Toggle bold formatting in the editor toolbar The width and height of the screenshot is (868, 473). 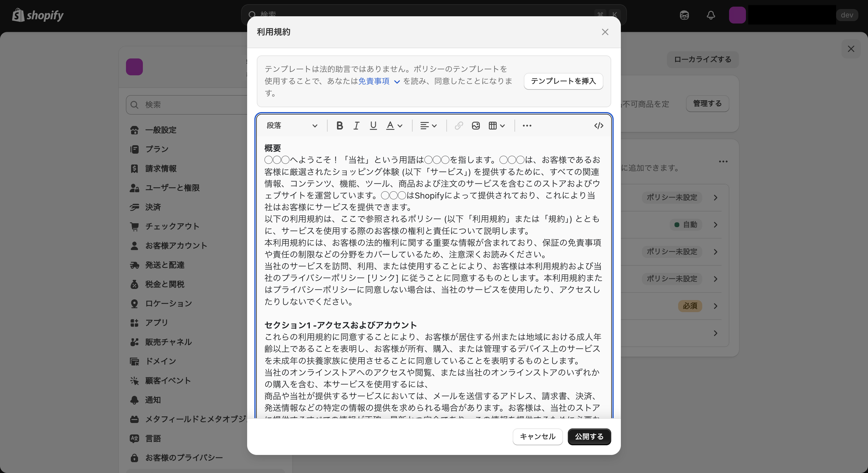click(339, 126)
